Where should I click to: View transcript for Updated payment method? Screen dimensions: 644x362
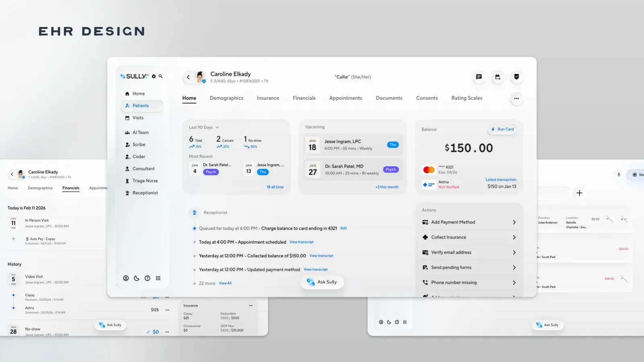[x=316, y=269]
